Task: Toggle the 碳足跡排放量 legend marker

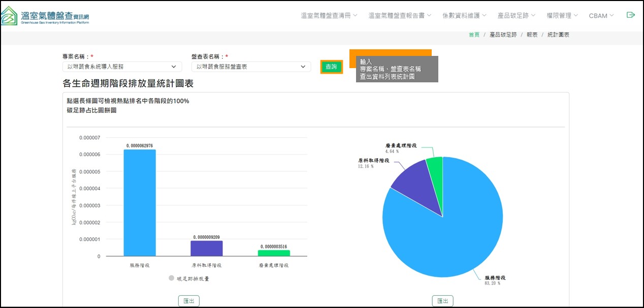Action: click(x=172, y=279)
